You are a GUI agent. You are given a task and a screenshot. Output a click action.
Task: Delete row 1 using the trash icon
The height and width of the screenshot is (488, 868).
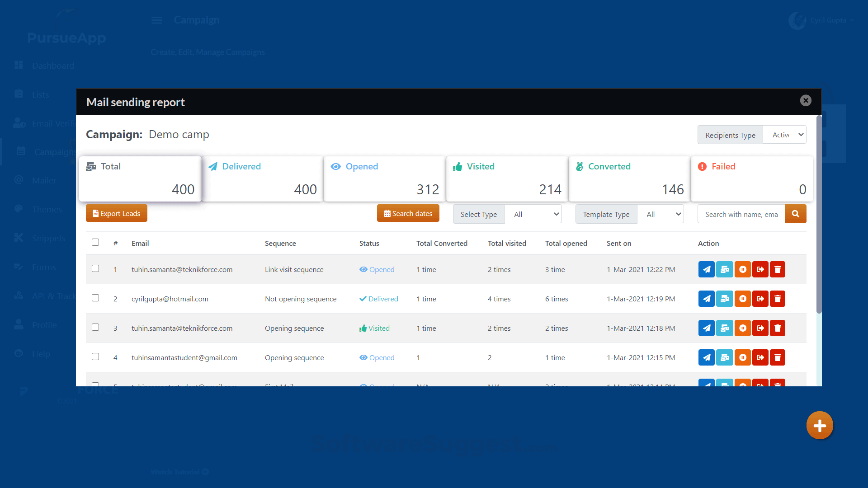tap(778, 269)
